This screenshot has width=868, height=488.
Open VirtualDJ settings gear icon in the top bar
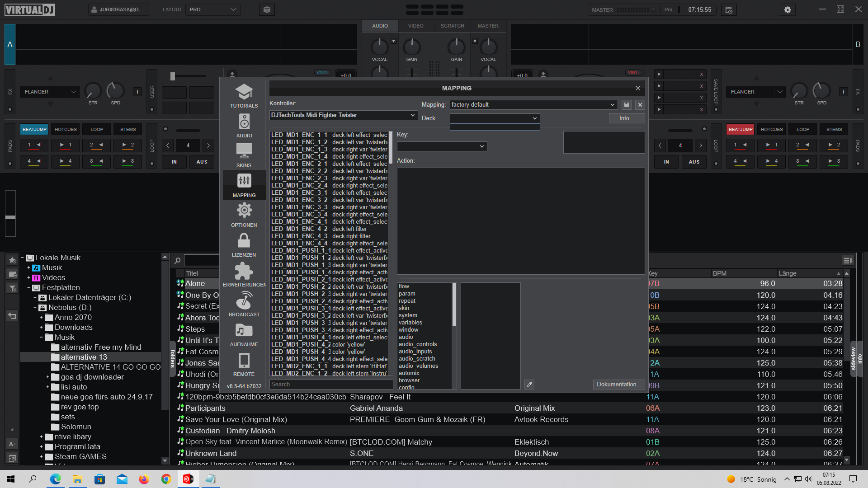pyautogui.click(x=788, y=9)
